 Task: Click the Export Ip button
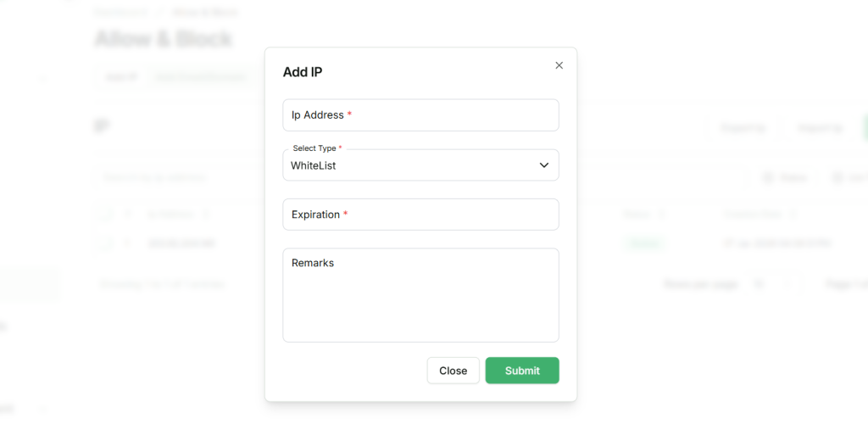[743, 128]
